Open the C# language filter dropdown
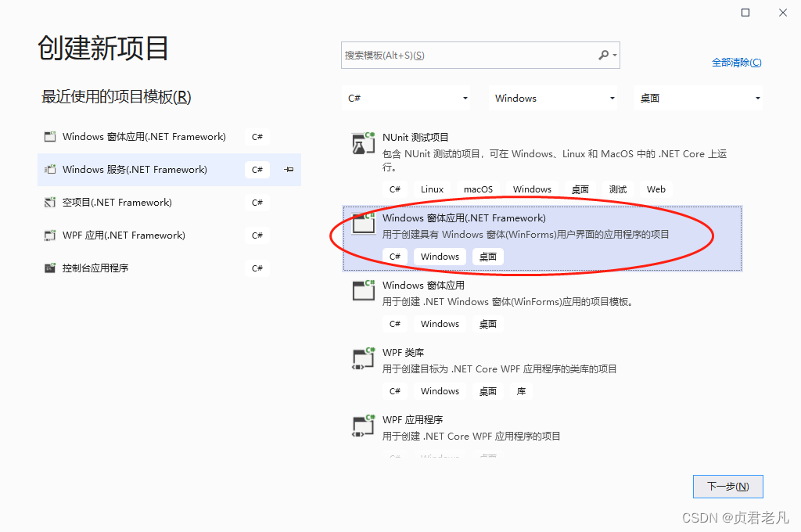Screen dimensions: 801x532 coord(406,98)
